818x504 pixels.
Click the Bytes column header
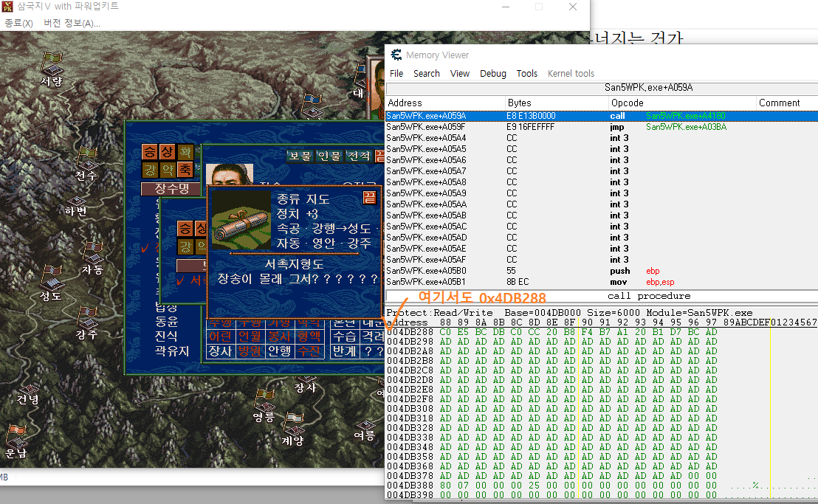557,103
